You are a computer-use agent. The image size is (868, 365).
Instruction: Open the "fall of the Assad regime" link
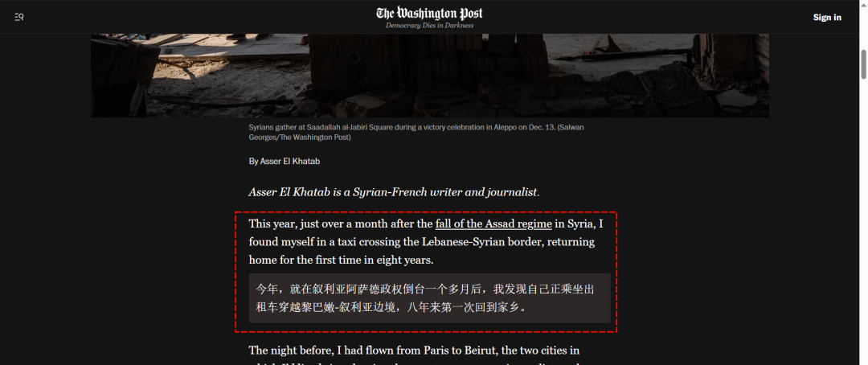(493, 224)
